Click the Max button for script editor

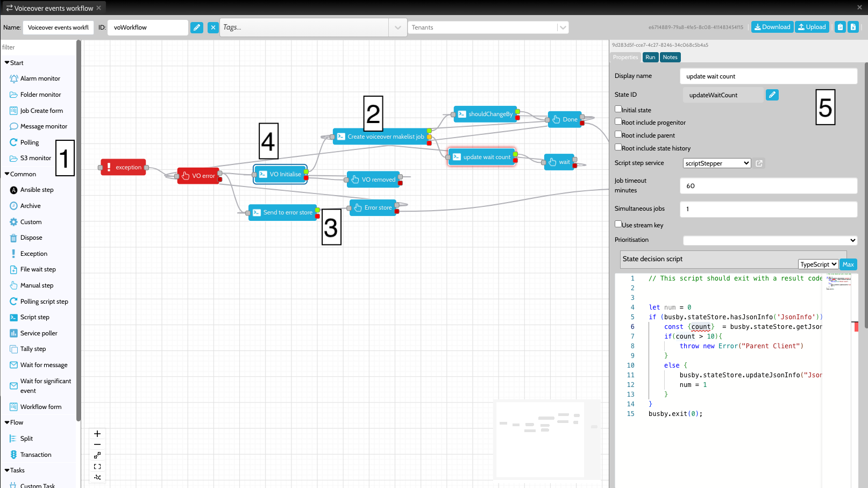[848, 264]
